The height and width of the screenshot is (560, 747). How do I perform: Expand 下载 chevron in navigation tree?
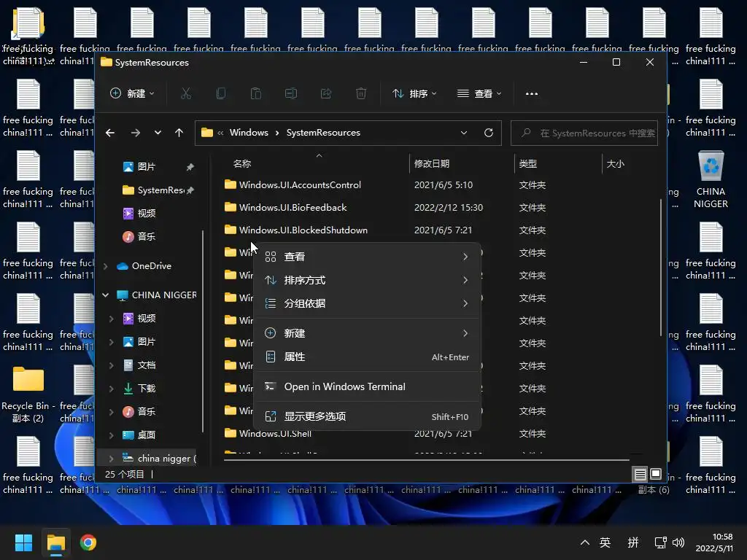[x=112, y=389]
